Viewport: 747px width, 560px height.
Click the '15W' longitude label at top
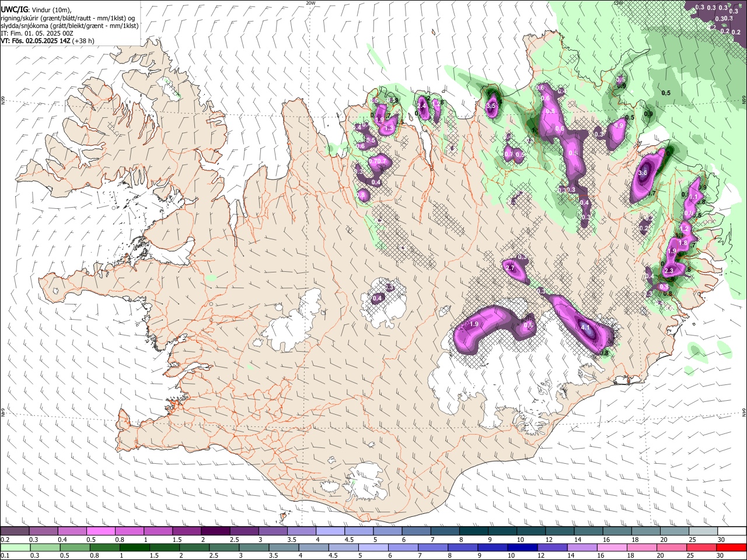click(x=618, y=3)
